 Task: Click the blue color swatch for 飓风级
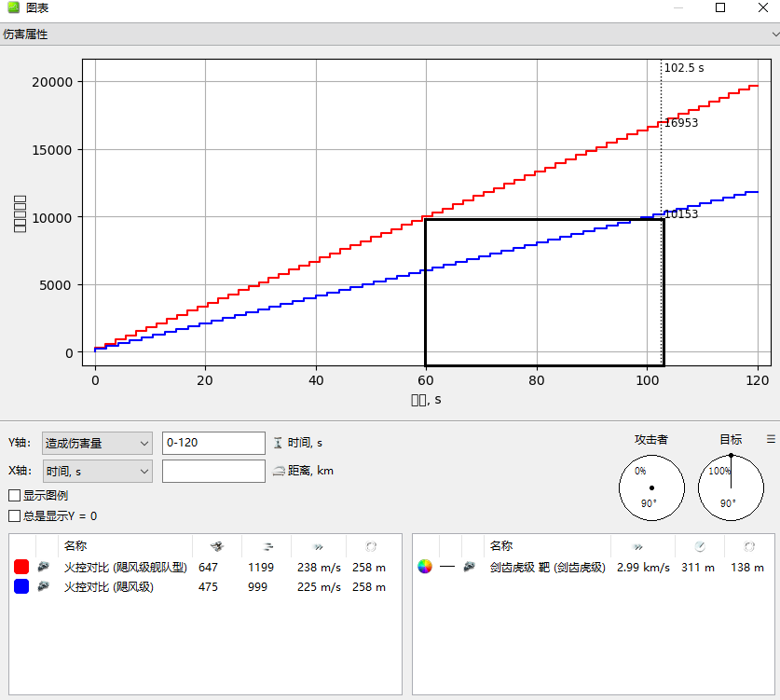(x=21, y=587)
